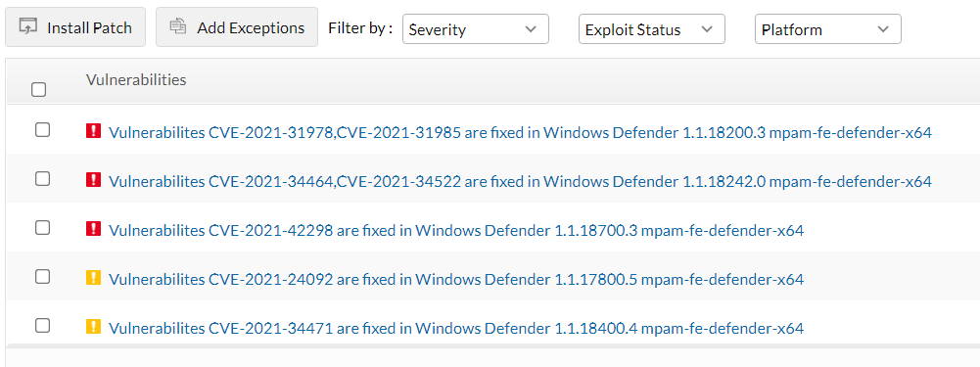
Task: Click the Install Patch button
Action: click(75, 27)
